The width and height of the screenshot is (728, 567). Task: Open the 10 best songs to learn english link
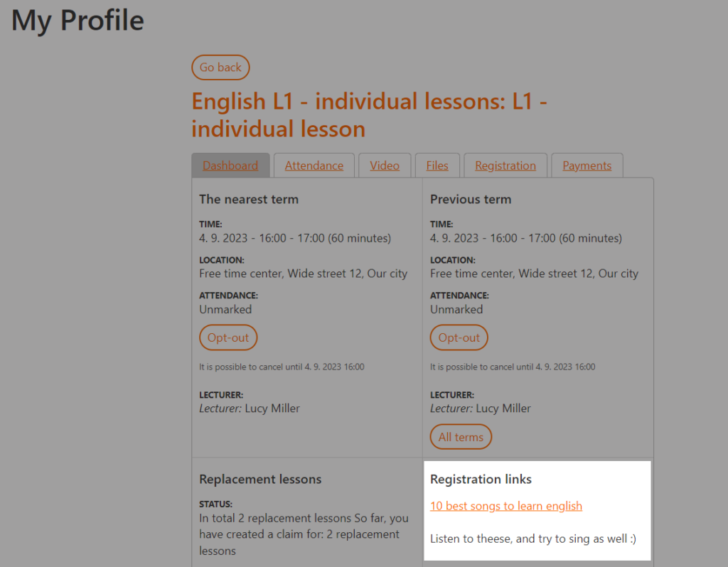tap(506, 506)
